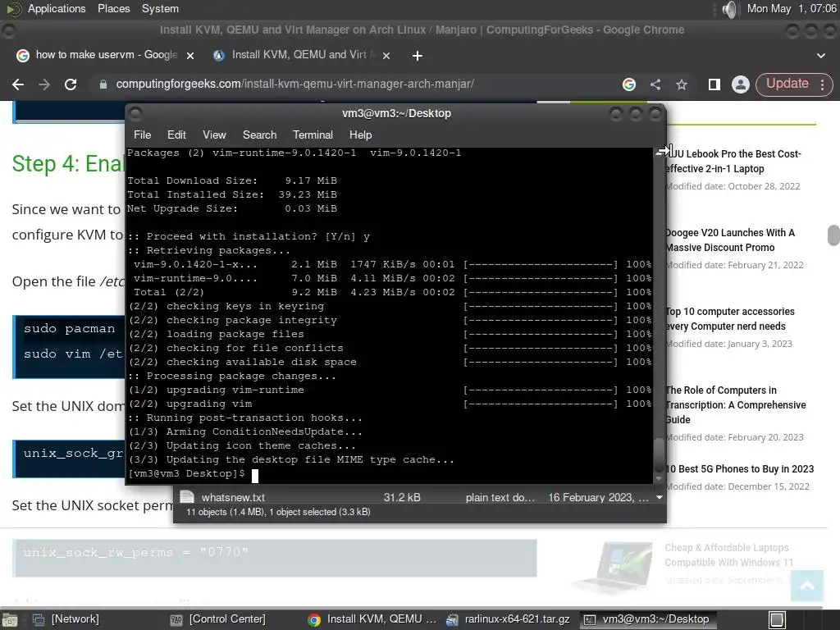
Task: Open 'Doogee V20 Launches' article link
Action: pos(729,240)
